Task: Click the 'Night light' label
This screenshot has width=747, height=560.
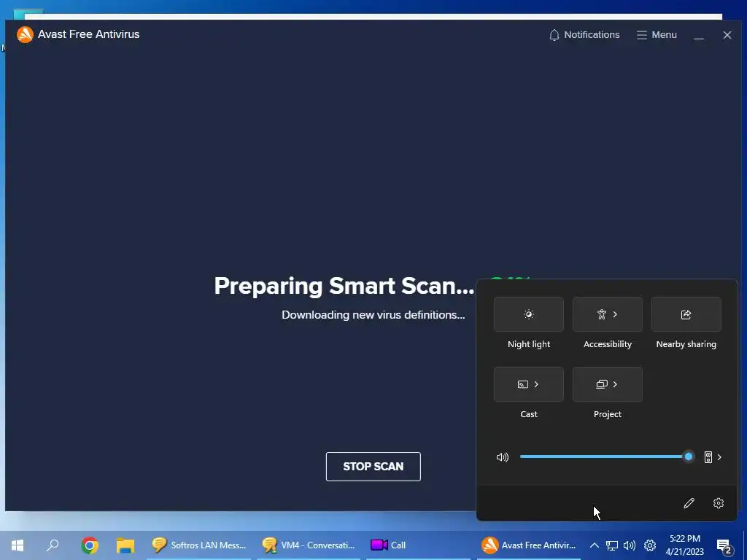Action: pyautogui.click(x=529, y=344)
